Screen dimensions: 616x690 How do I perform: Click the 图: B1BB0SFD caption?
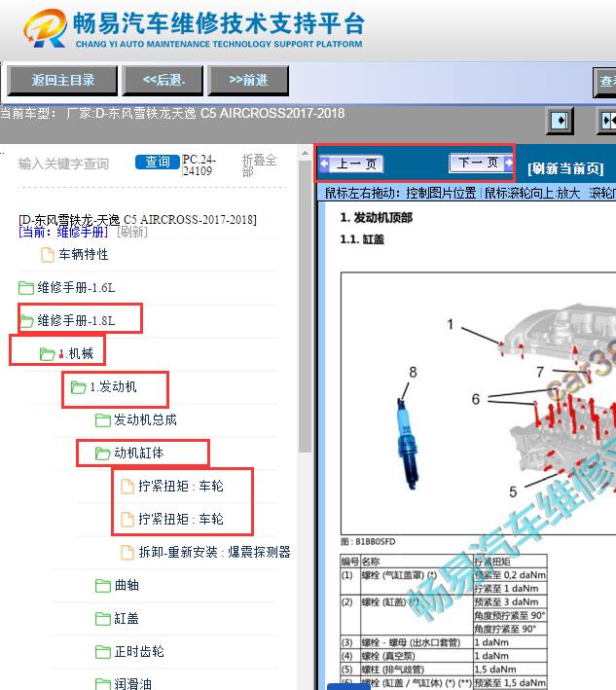pos(368,541)
